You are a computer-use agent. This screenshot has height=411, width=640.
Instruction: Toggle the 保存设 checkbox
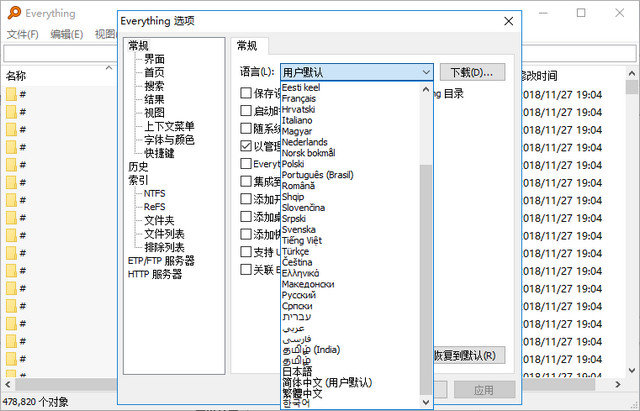tap(246, 93)
